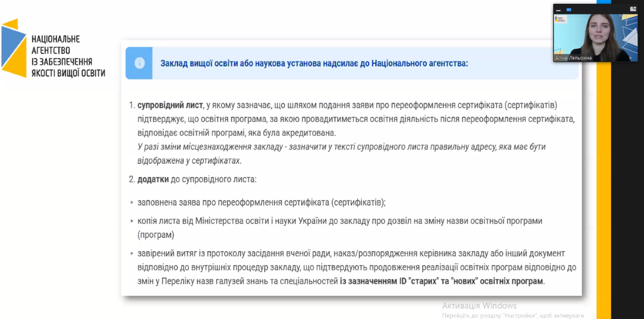The width and height of the screenshot is (644, 319).
Task: Click the 'Національне агентство' organization name text
Action: click(x=68, y=56)
